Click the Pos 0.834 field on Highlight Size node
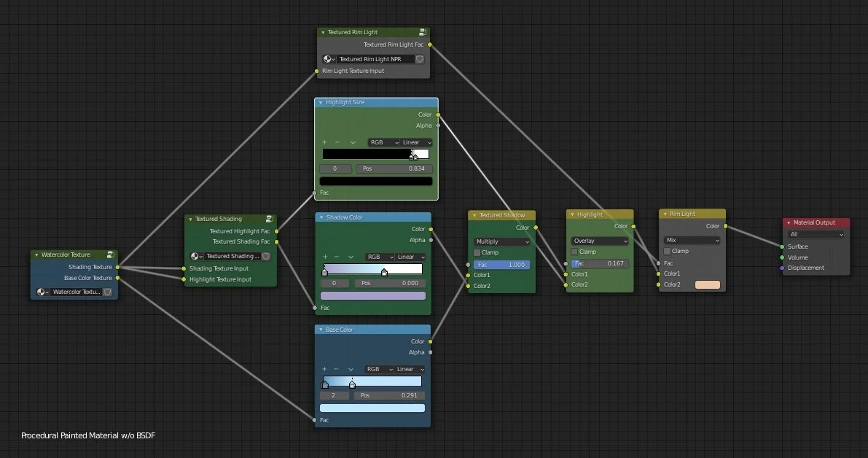Viewport: 868px width, 458px height. pyautogui.click(x=394, y=168)
